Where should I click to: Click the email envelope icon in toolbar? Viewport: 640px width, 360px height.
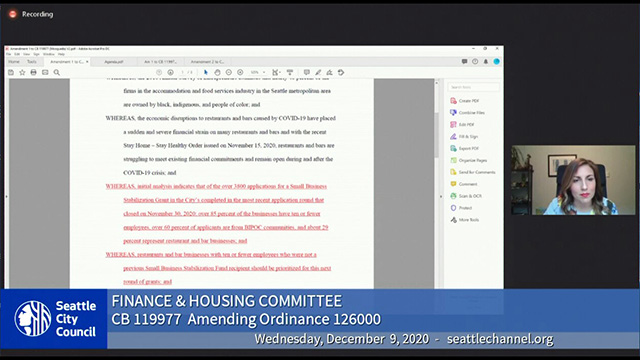tap(45, 72)
